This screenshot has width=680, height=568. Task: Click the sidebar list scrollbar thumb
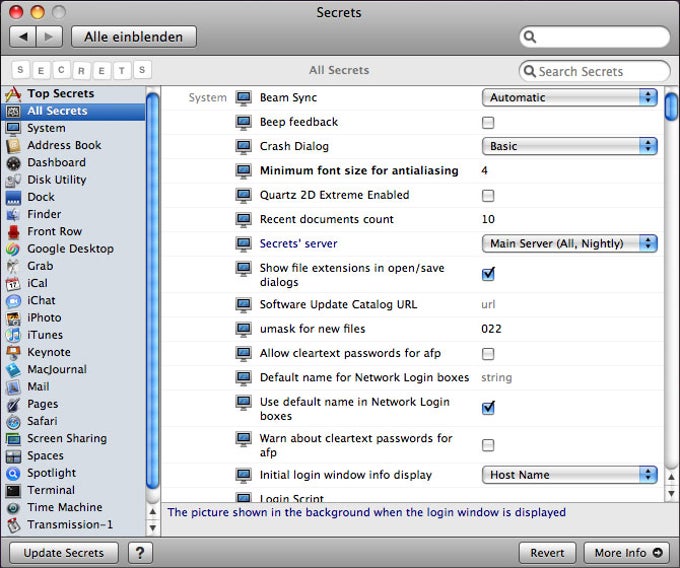152,291
